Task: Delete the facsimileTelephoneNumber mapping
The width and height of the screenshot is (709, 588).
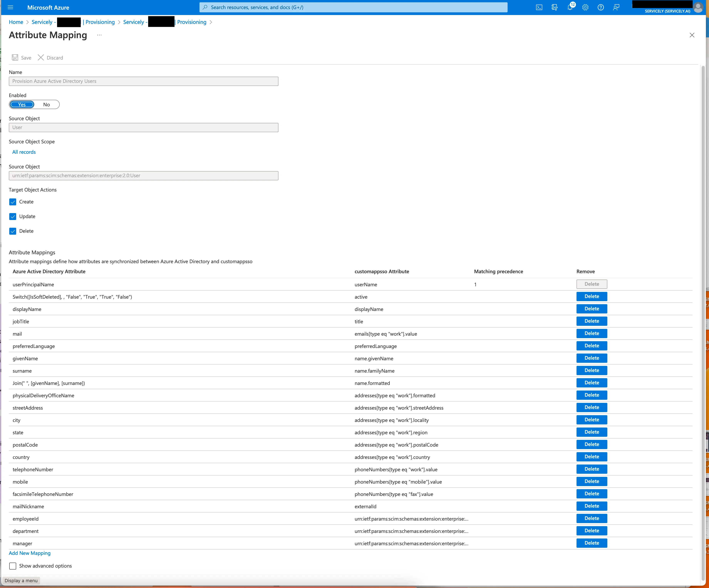Action: [x=592, y=494]
